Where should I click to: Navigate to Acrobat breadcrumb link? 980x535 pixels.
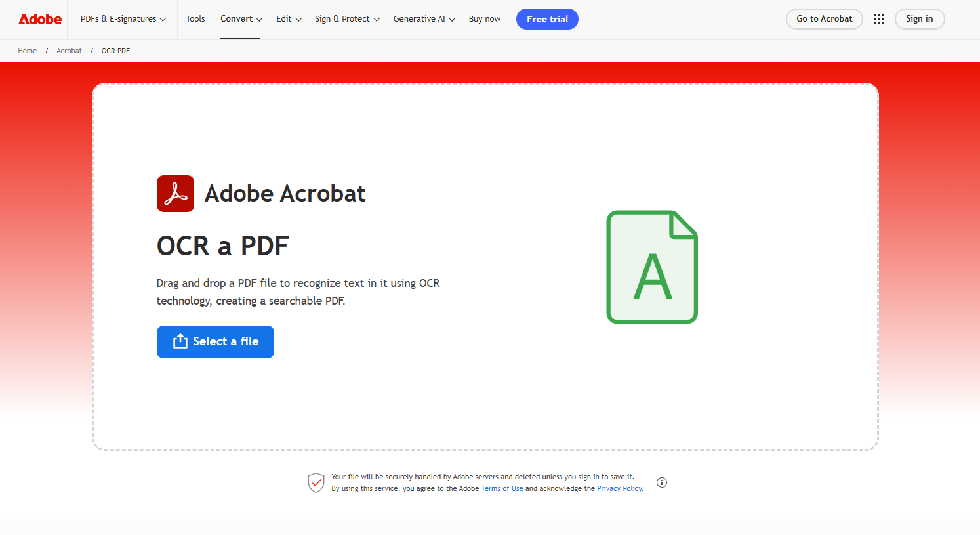click(69, 51)
